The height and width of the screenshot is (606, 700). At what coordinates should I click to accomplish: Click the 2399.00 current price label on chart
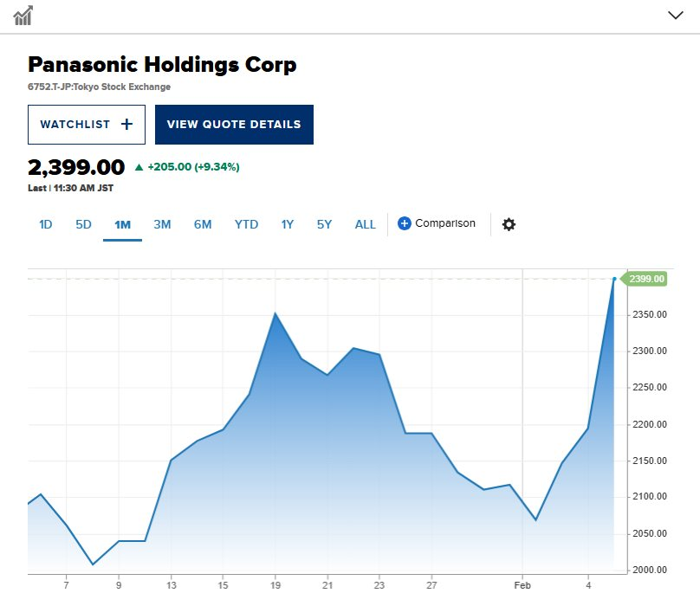[x=646, y=279]
